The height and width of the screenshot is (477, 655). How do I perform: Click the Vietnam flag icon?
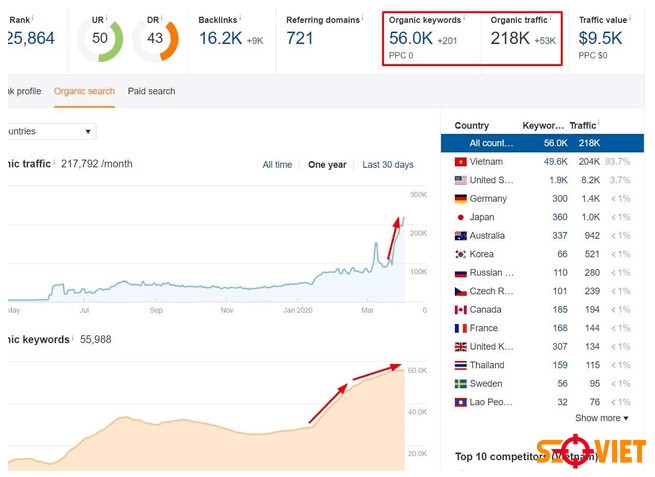coord(460,162)
